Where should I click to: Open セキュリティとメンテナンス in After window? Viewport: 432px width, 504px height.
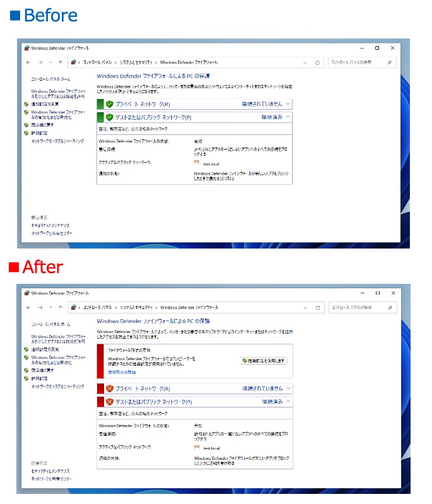50,471
